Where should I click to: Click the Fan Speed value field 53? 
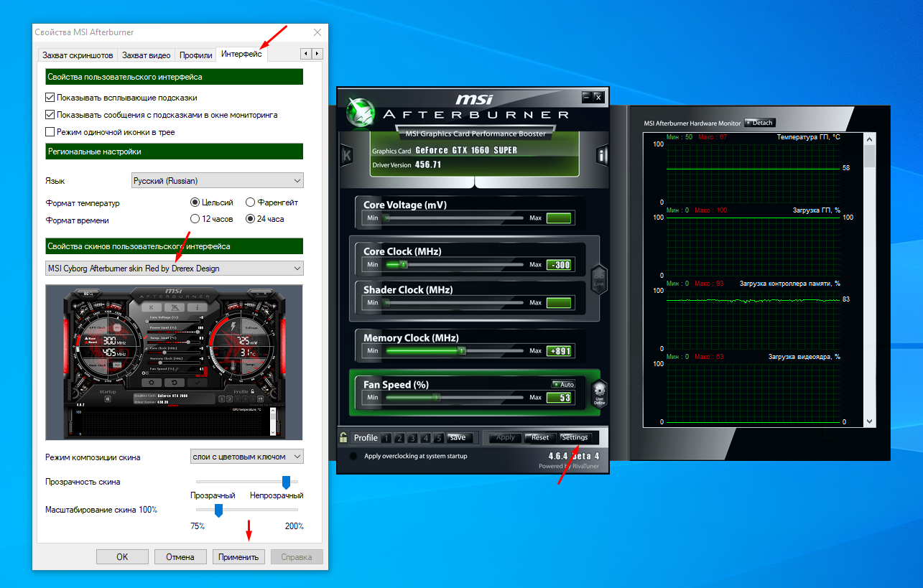click(x=559, y=398)
